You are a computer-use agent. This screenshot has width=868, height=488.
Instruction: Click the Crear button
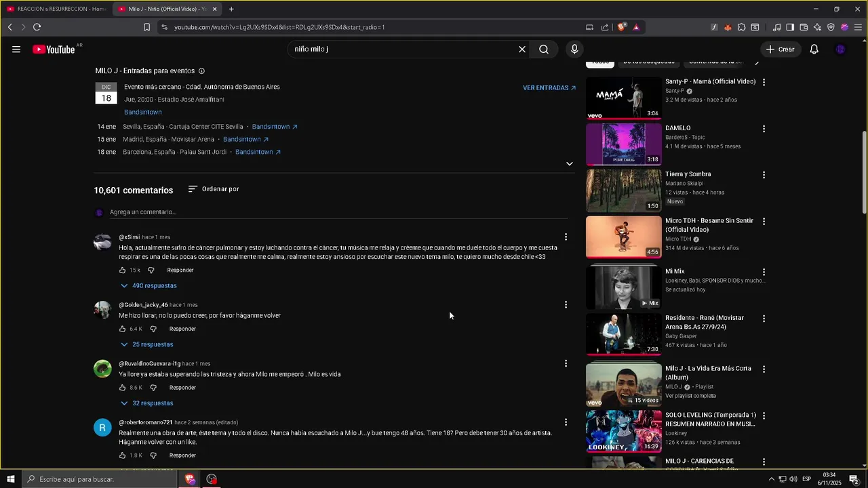coord(780,49)
